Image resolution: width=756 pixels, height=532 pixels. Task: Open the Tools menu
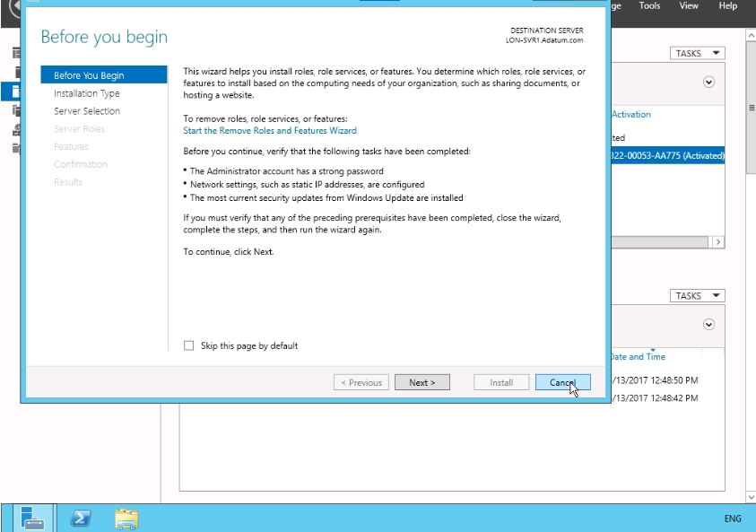(649, 6)
